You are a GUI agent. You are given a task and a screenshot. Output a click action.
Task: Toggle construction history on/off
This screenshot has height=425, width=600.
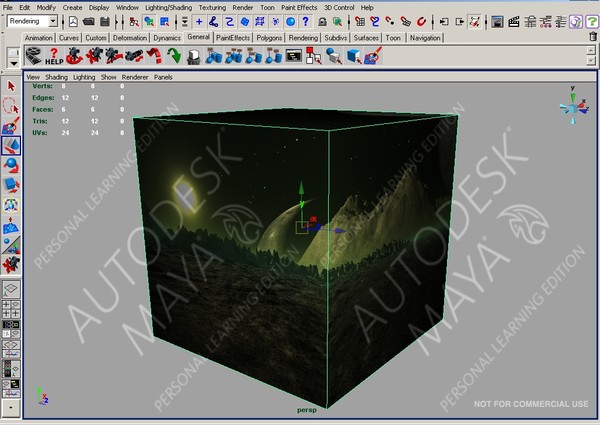(x=475, y=22)
